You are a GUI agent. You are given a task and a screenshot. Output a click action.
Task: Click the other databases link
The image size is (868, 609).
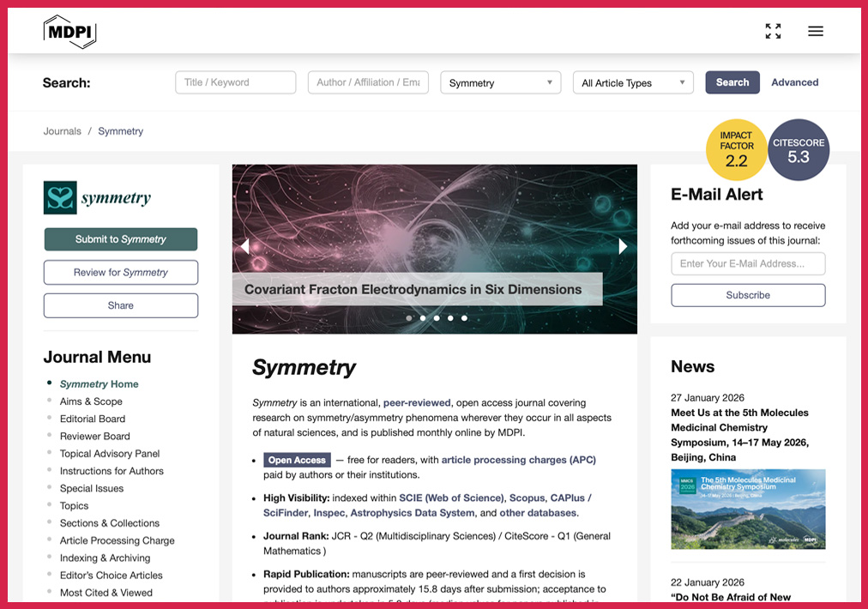click(x=538, y=513)
